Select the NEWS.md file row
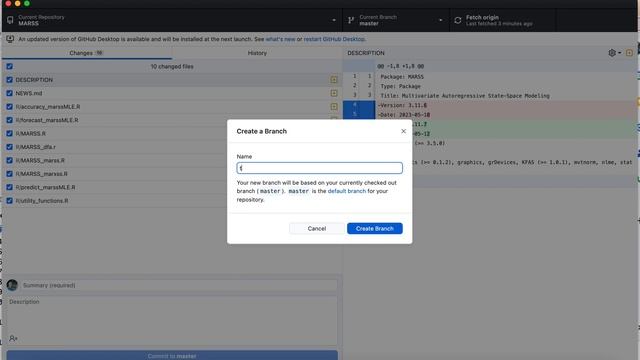This screenshot has width=640, height=360. 172,93
